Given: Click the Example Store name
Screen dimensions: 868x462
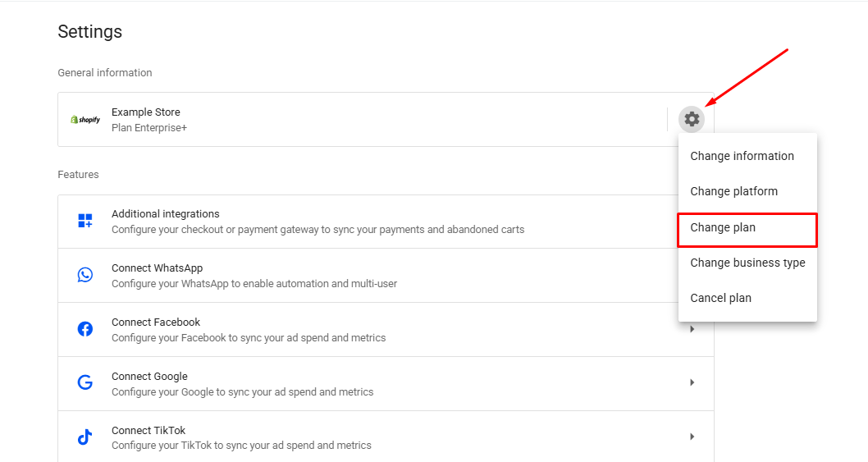Looking at the screenshot, I should (x=145, y=112).
